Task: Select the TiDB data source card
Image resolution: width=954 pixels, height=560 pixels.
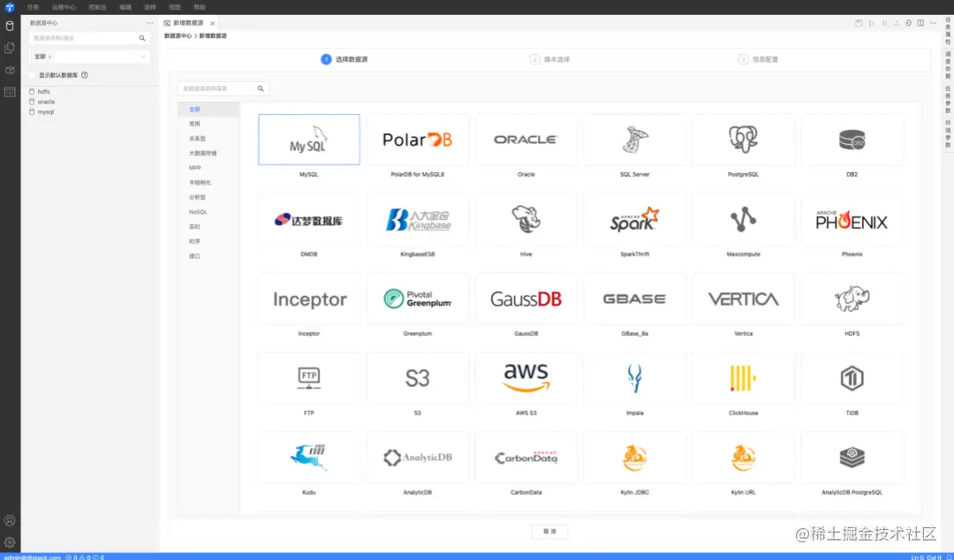Action: coord(852,378)
